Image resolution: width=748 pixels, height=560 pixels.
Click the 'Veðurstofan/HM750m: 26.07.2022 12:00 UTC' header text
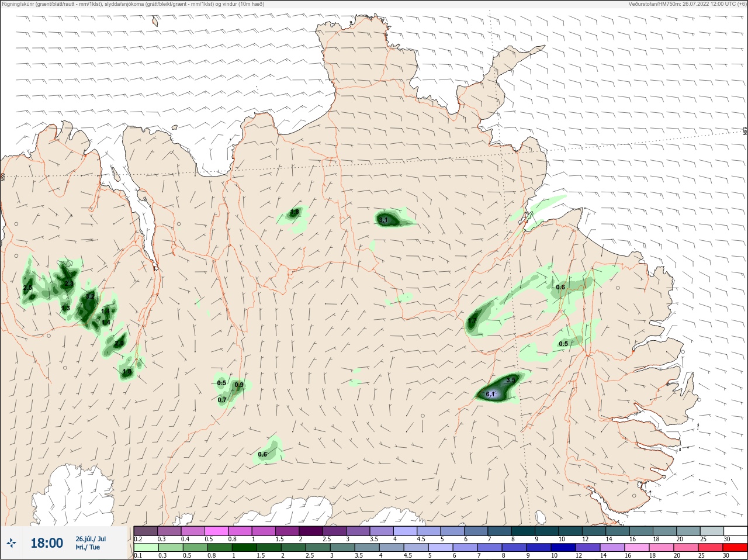click(x=687, y=4)
